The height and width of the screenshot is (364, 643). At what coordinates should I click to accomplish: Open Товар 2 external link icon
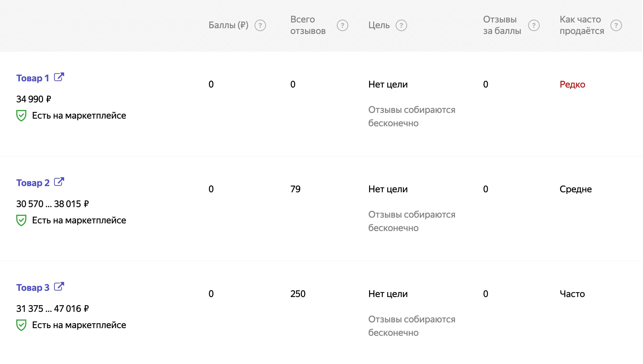(x=59, y=182)
